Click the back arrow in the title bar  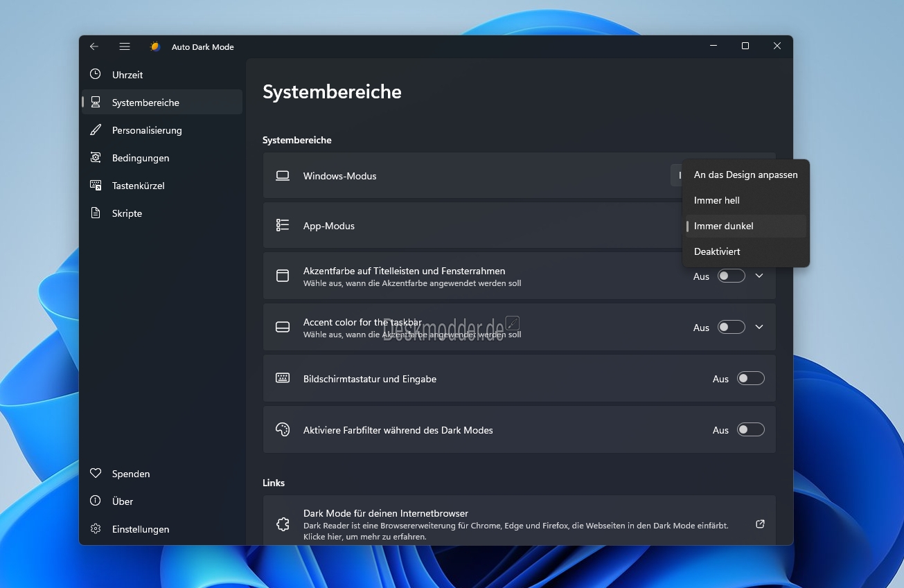coord(94,46)
